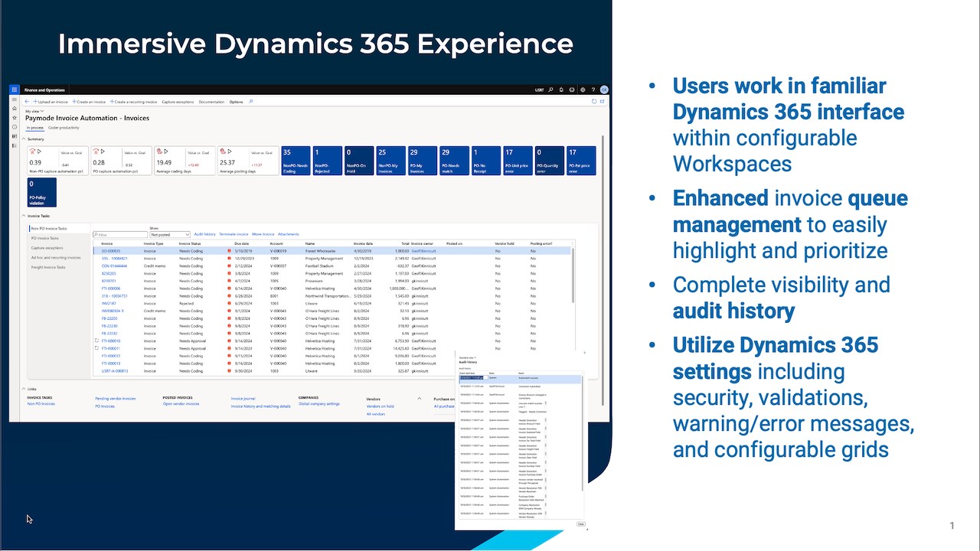Open Workspaces icon in the sidebar

tap(15, 136)
